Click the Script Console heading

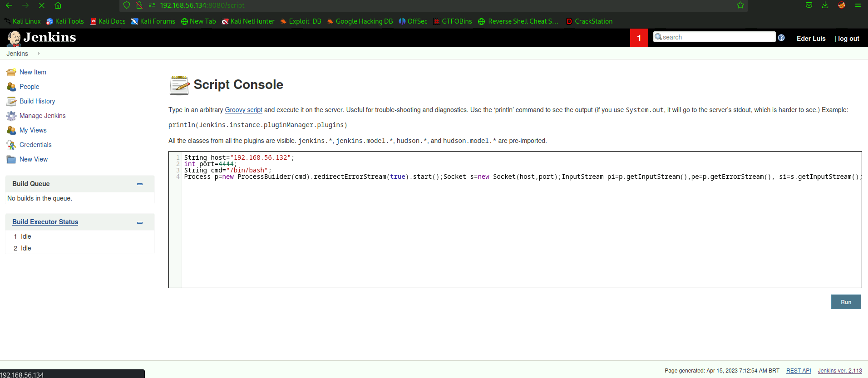coord(238,85)
